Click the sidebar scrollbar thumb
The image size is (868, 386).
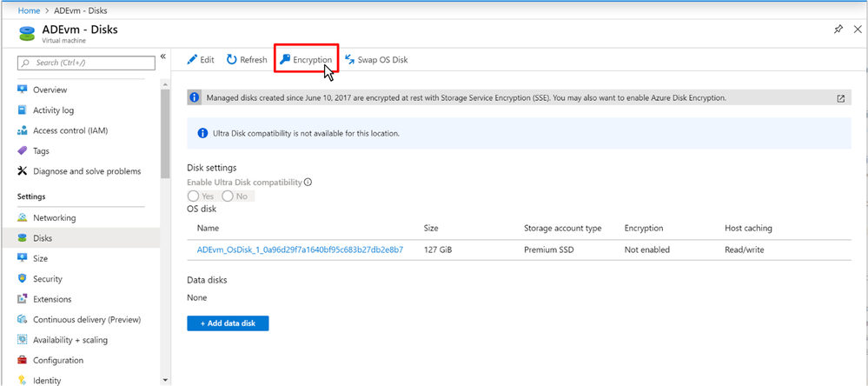tap(165, 133)
